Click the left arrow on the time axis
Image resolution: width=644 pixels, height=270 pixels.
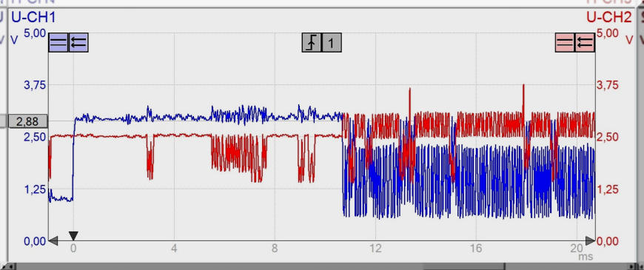(x=53, y=241)
